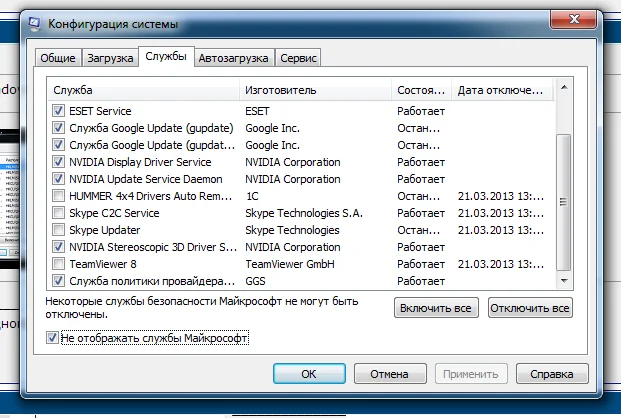The image size is (621, 418).
Task: Uncheck NVIDIA Update Service Daemon
Action: [x=58, y=179]
